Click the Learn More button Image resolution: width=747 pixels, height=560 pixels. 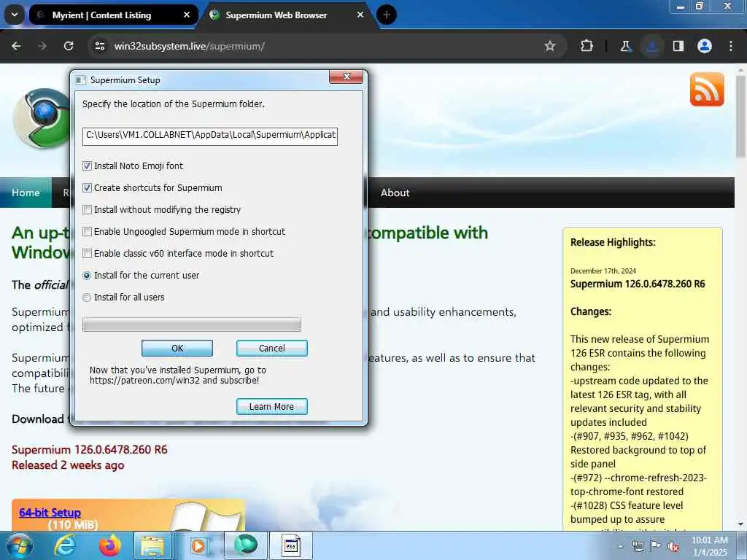coord(271,407)
